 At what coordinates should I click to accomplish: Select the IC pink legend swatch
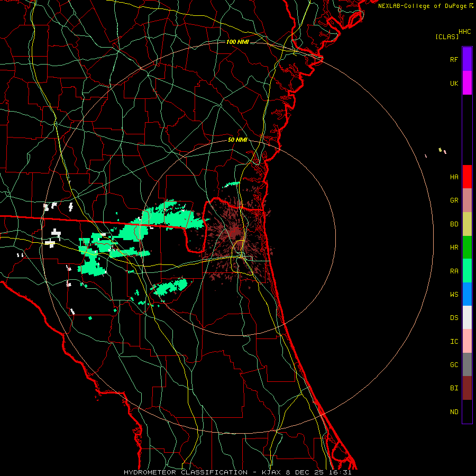pos(467,341)
